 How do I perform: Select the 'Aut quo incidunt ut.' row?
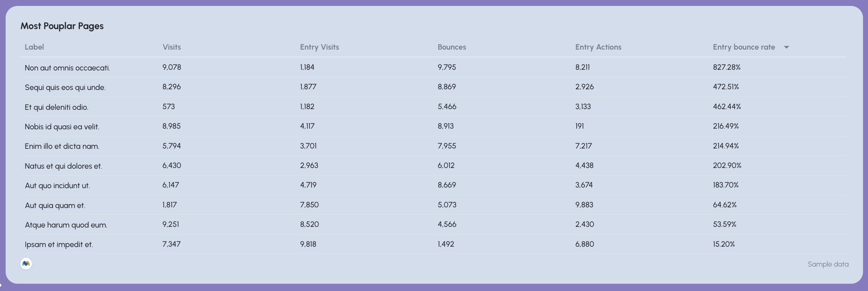pos(57,186)
